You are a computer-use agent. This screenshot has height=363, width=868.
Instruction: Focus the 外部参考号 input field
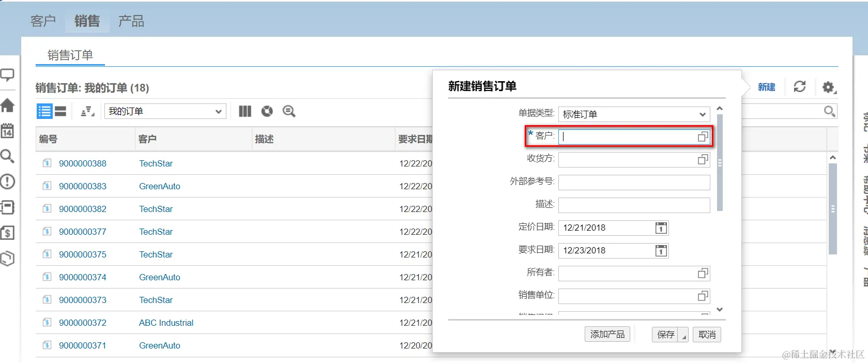(x=634, y=182)
